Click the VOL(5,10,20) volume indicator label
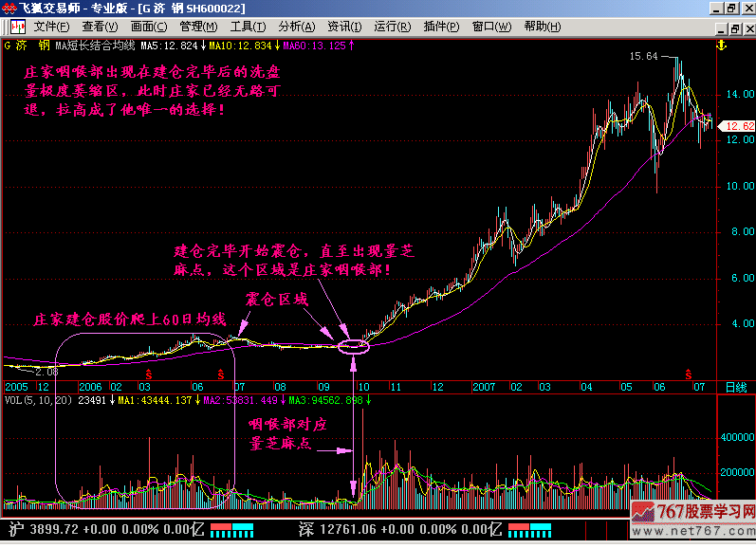The height and width of the screenshot is (548, 756). click(36, 401)
